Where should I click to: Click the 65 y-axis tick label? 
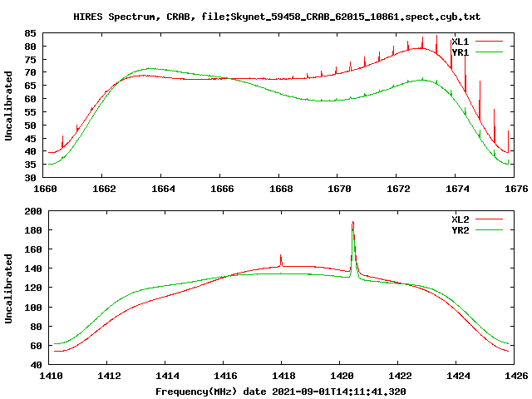[30, 86]
